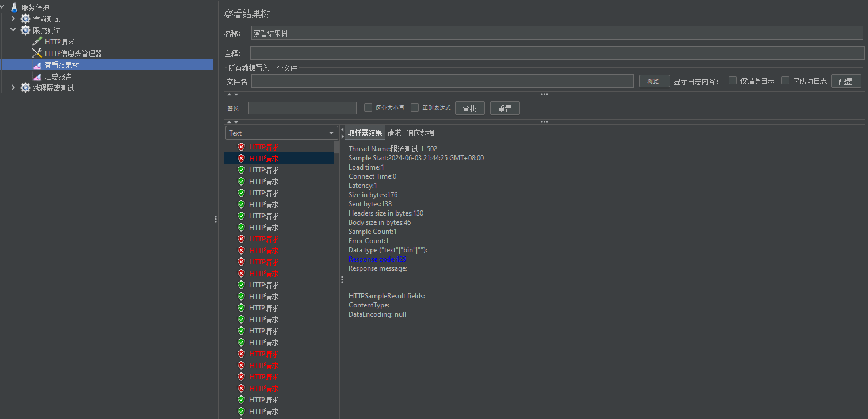Click the wrench icon of HTTP信息头管理器
868x419 pixels.
point(37,53)
